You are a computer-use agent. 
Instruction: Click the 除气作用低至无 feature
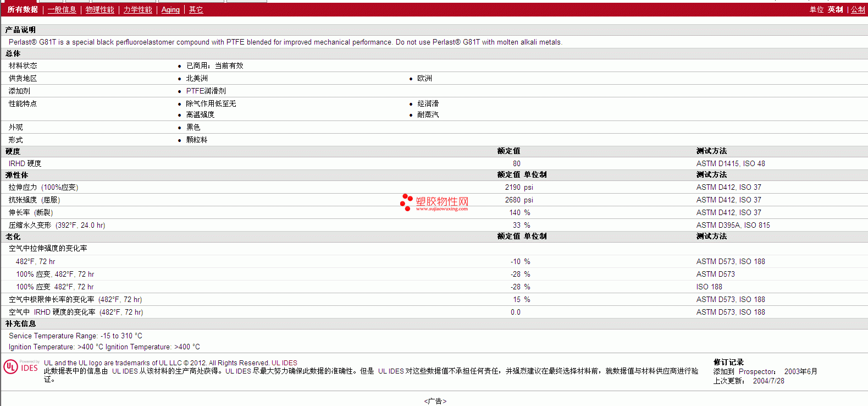pos(211,103)
